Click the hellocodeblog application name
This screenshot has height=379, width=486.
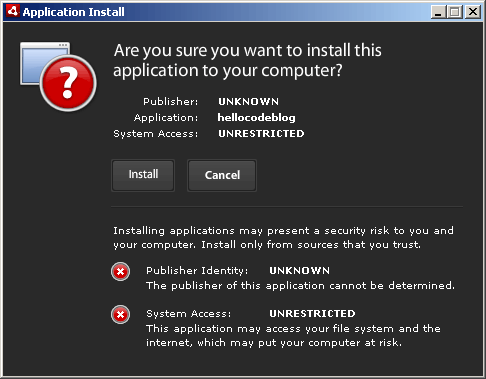pyautogui.click(x=256, y=118)
